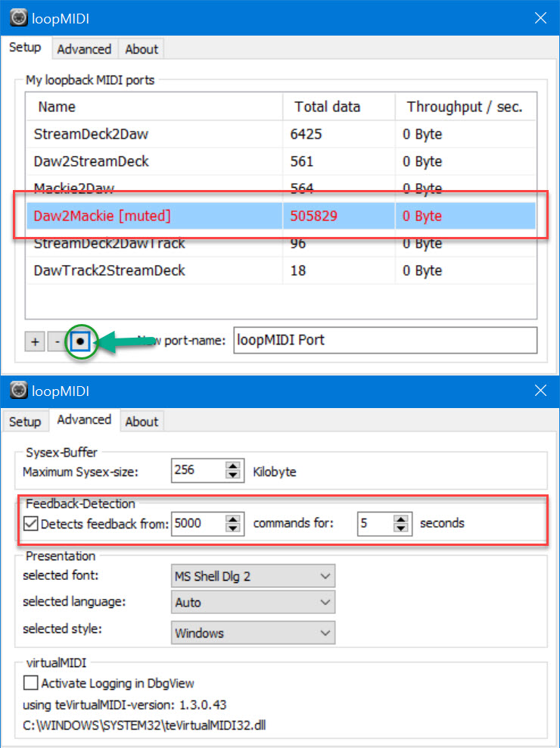Click the Throughput / sec. column header
This screenshot has height=748, width=560.
(x=464, y=107)
